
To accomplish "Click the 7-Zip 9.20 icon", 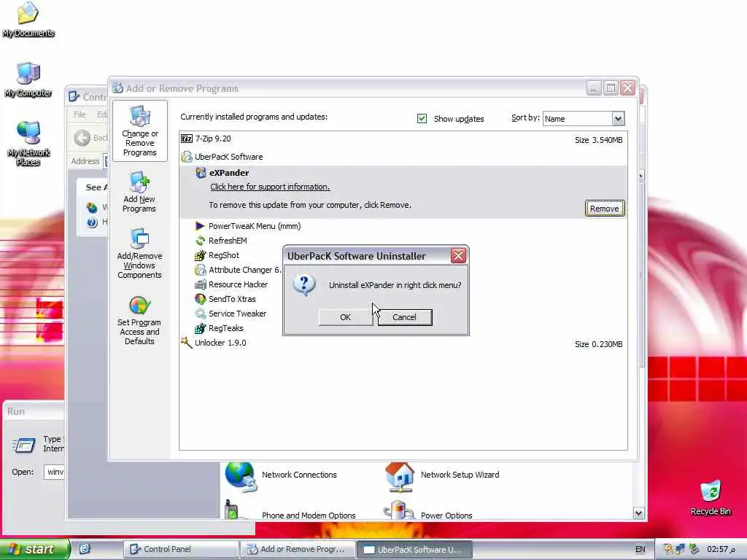I will [187, 139].
